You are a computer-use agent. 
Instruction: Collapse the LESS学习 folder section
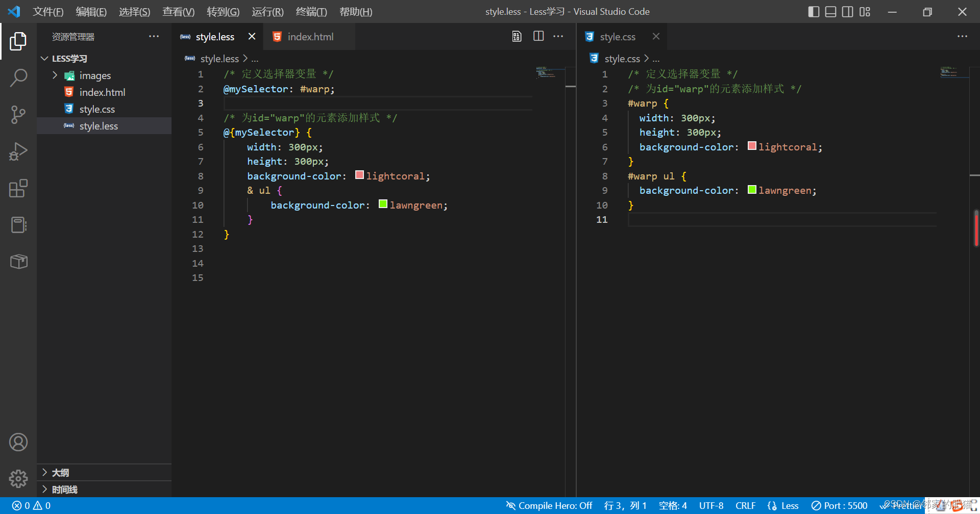click(69, 59)
